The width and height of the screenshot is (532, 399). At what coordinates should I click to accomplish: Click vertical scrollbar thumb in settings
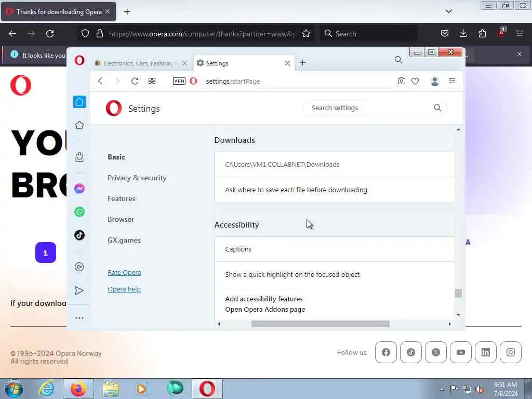coord(458,293)
